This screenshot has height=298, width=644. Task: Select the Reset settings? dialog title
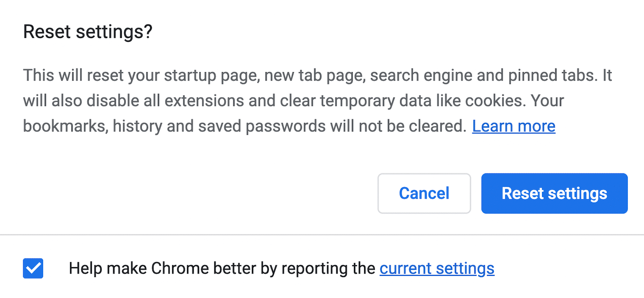tap(88, 31)
